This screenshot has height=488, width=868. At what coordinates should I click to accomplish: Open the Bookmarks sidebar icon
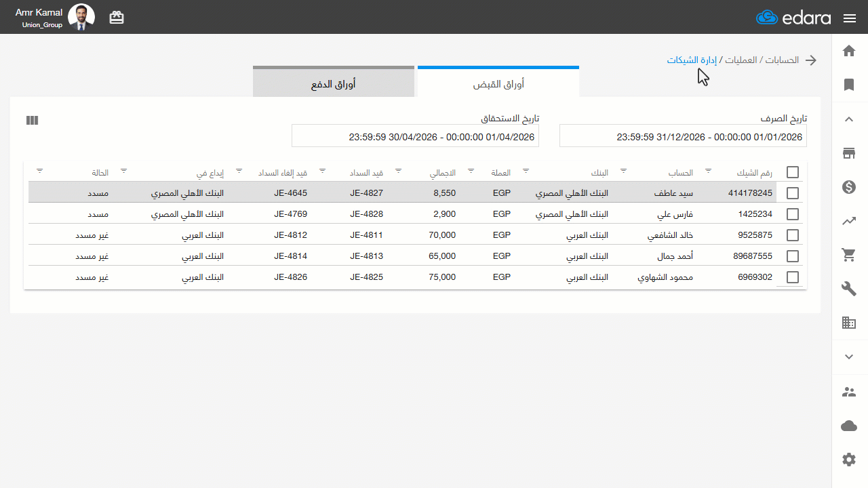(x=848, y=85)
